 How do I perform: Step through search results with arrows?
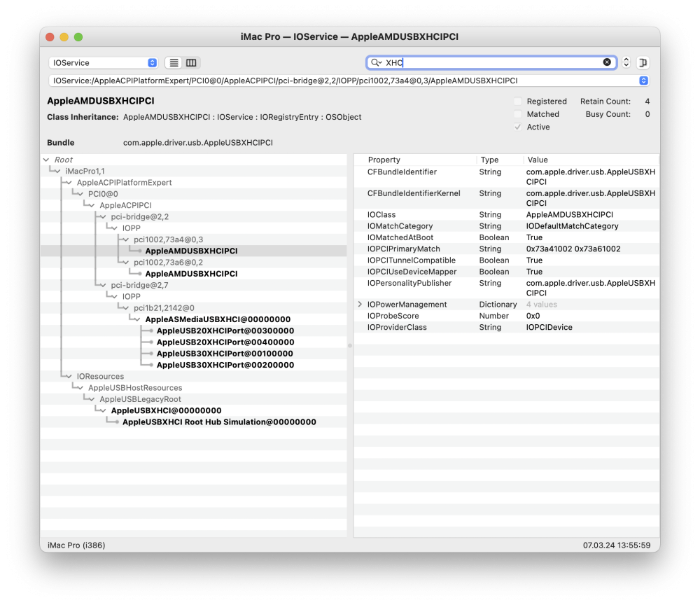pos(626,62)
